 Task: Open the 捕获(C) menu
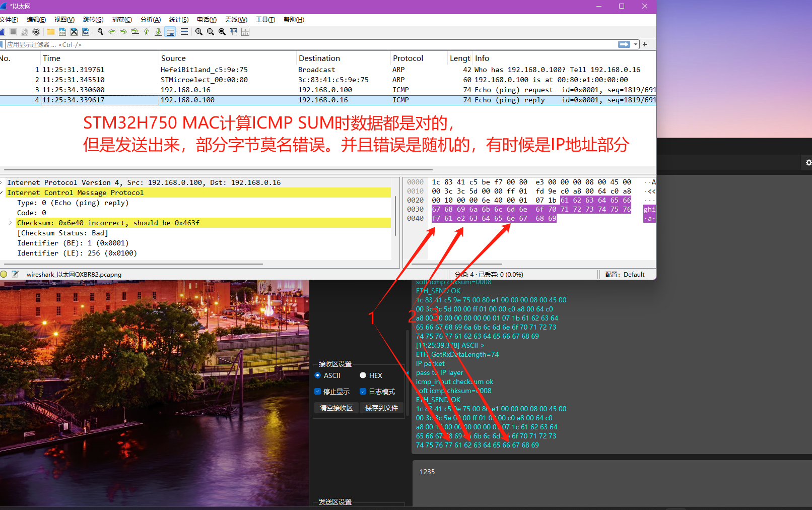tap(122, 20)
